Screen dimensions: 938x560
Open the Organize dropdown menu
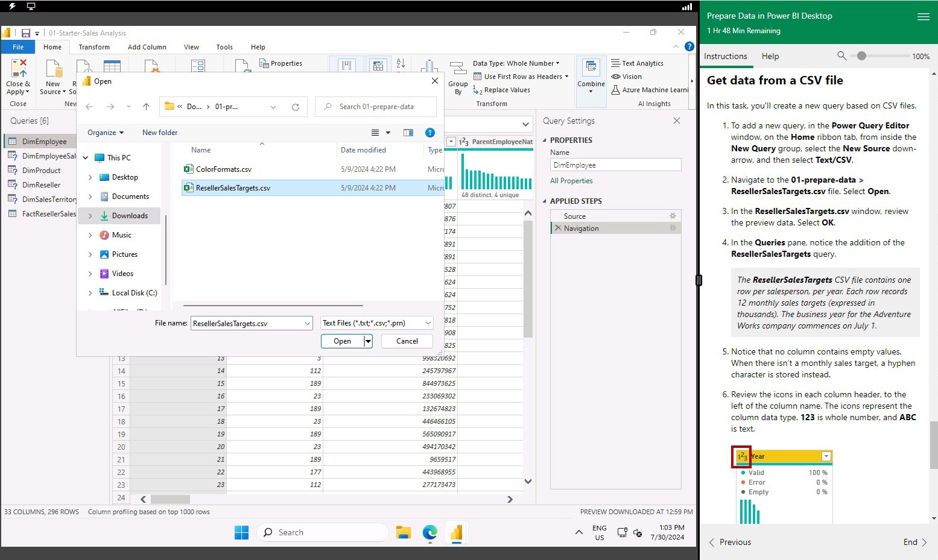click(x=106, y=133)
